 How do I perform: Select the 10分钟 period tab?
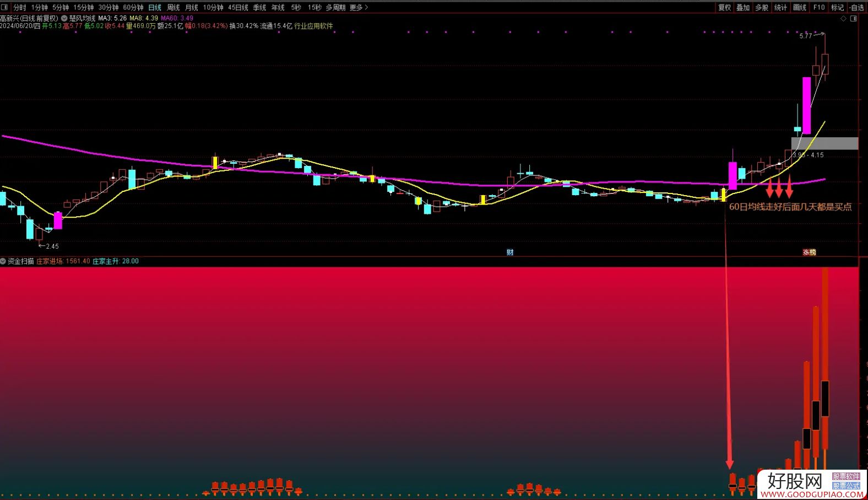point(213,7)
